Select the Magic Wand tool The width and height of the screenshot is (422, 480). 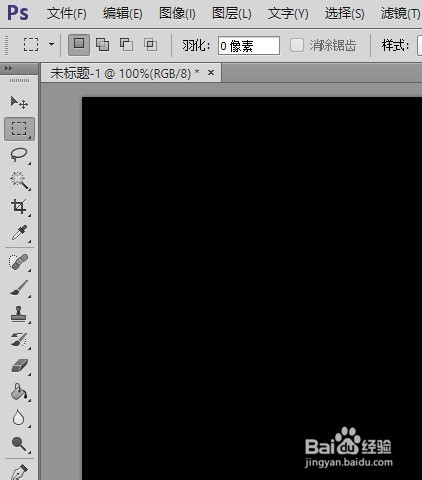pos(19,181)
